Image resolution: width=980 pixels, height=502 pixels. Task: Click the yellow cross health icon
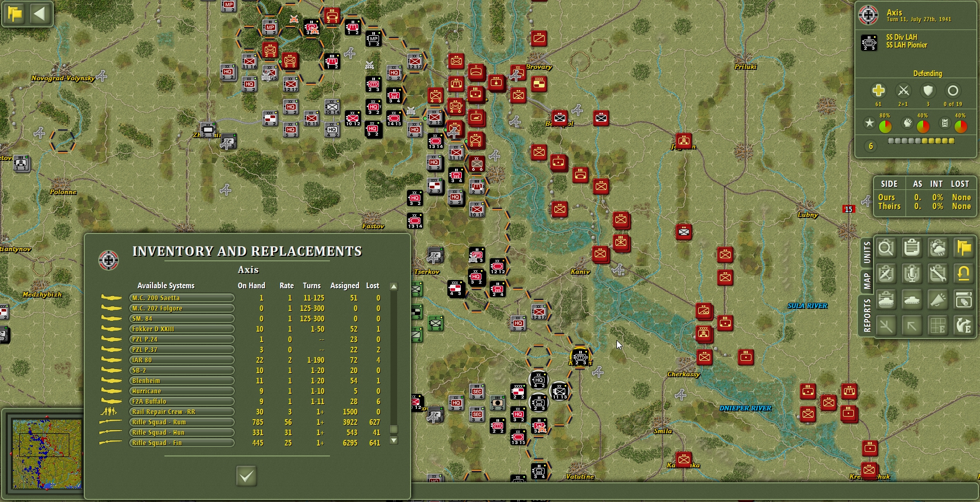click(878, 91)
